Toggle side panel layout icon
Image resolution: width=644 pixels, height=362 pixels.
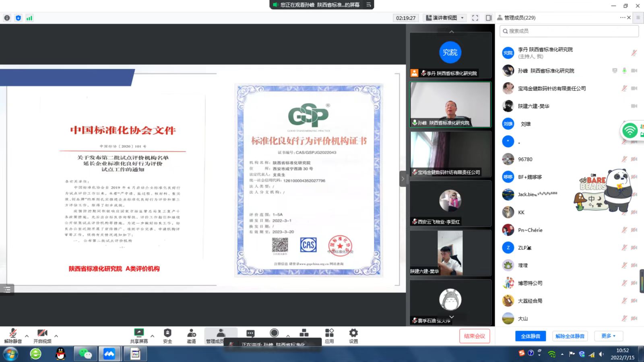click(488, 18)
